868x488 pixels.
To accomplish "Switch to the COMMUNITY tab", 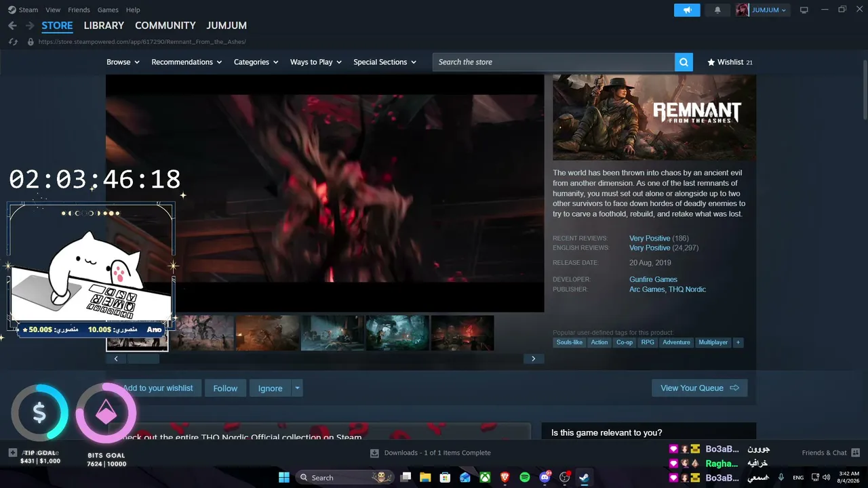I will point(165,26).
